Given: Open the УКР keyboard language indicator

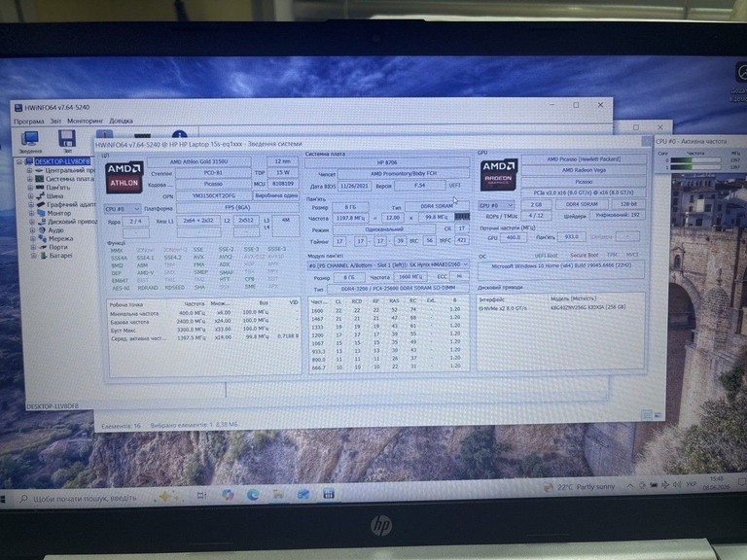Looking at the screenshot, I should [x=692, y=484].
